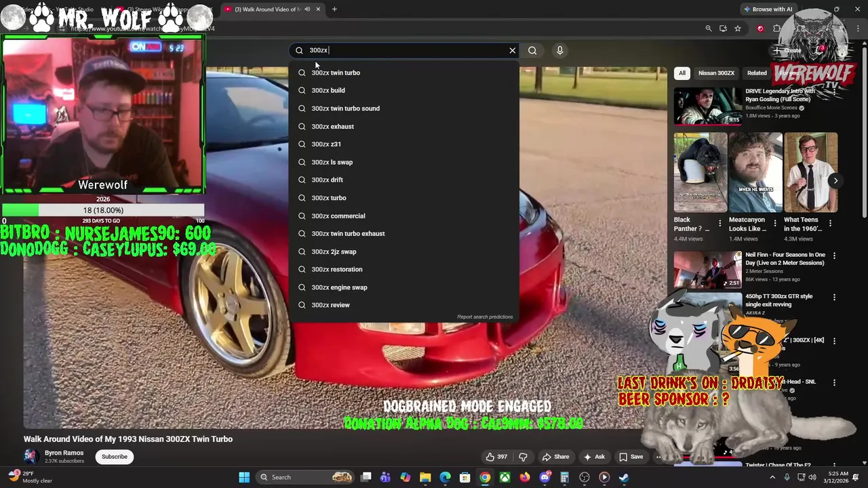The image size is (868, 488).
Task: Open the 'Black Panther' Shorts thumbnail
Action: [701, 172]
